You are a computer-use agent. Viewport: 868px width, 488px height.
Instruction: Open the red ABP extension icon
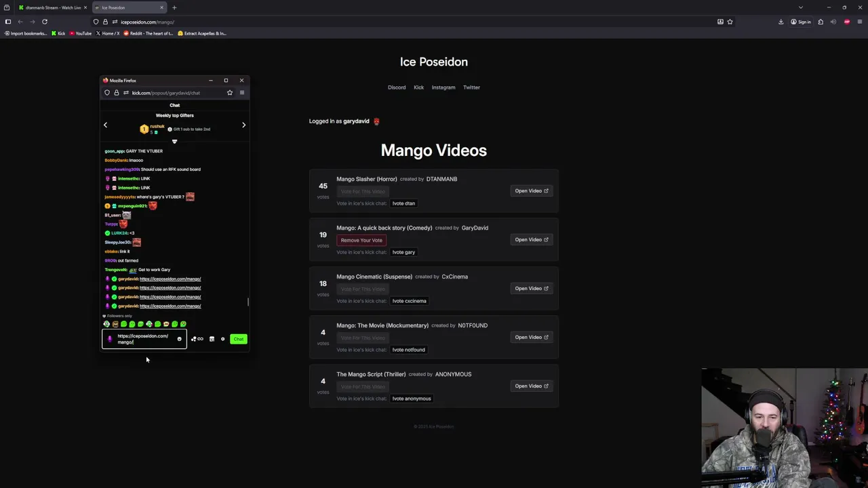click(847, 22)
